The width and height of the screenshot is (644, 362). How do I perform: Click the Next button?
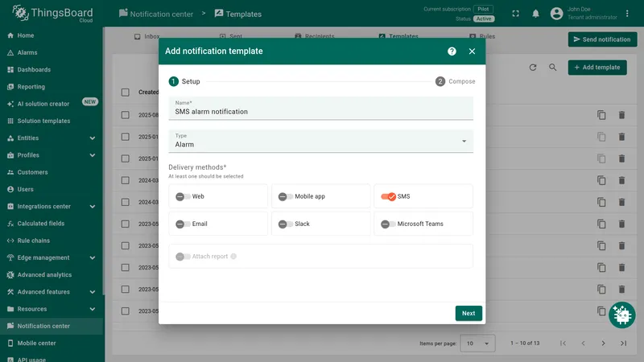tap(469, 313)
